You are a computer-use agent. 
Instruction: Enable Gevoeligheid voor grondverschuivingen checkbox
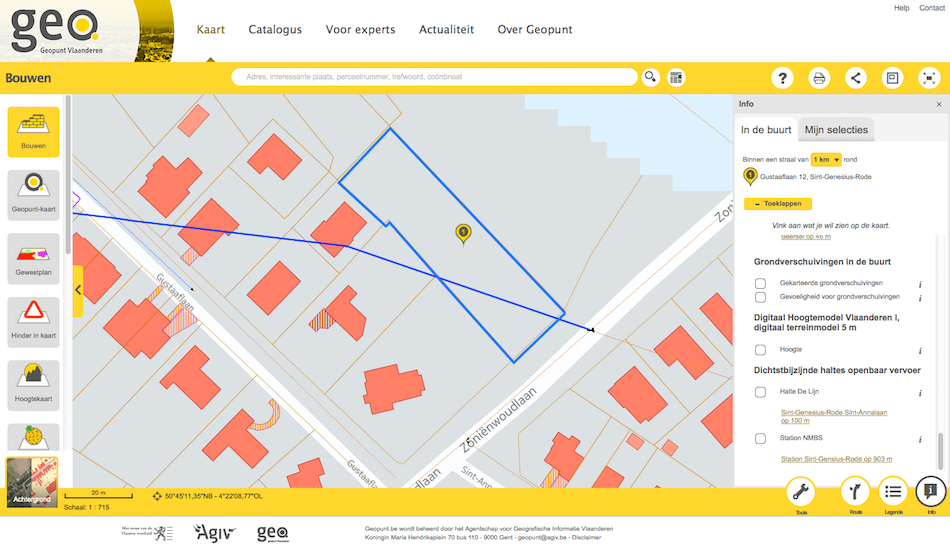760,297
